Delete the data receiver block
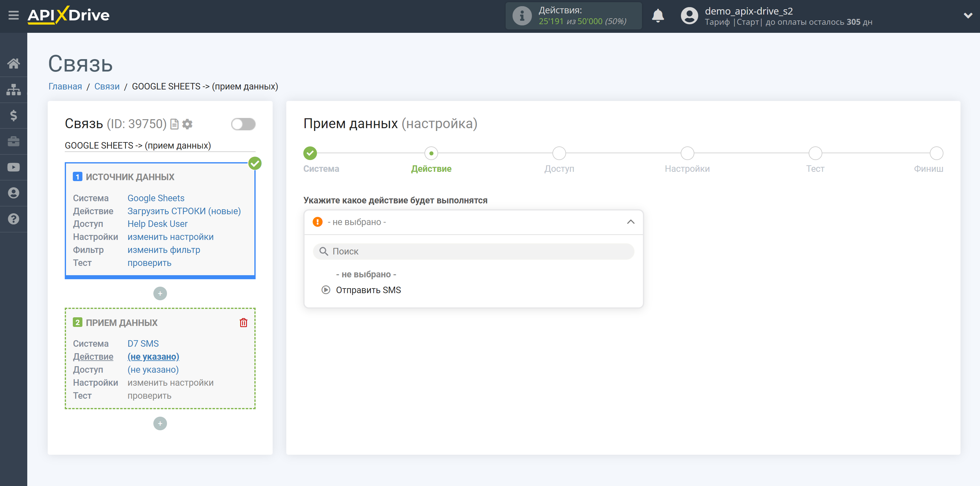 pyautogui.click(x=244, y=323)
